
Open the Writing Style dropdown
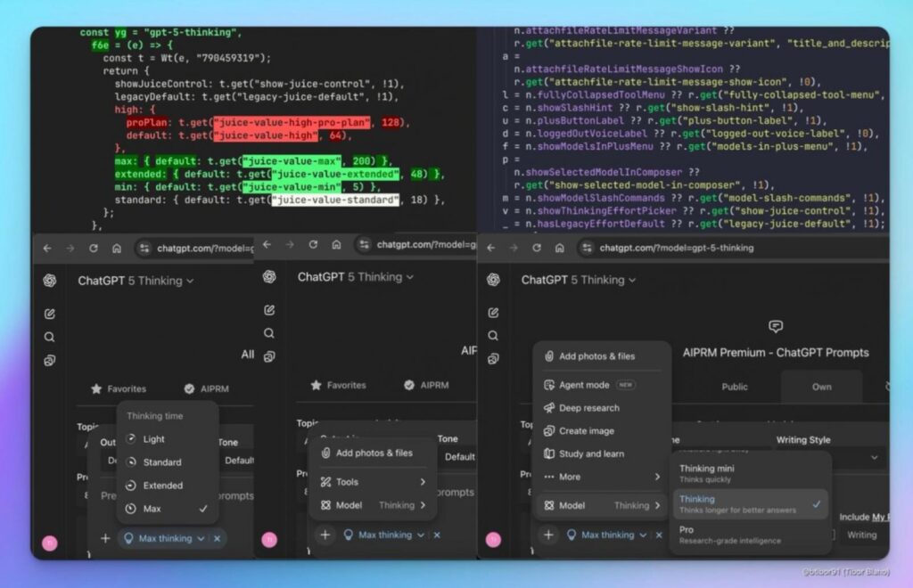point(830,456)
